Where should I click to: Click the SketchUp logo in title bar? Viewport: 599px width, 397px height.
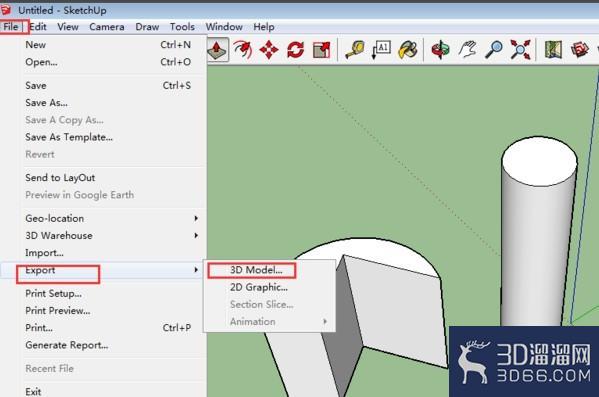pos(5,10)
